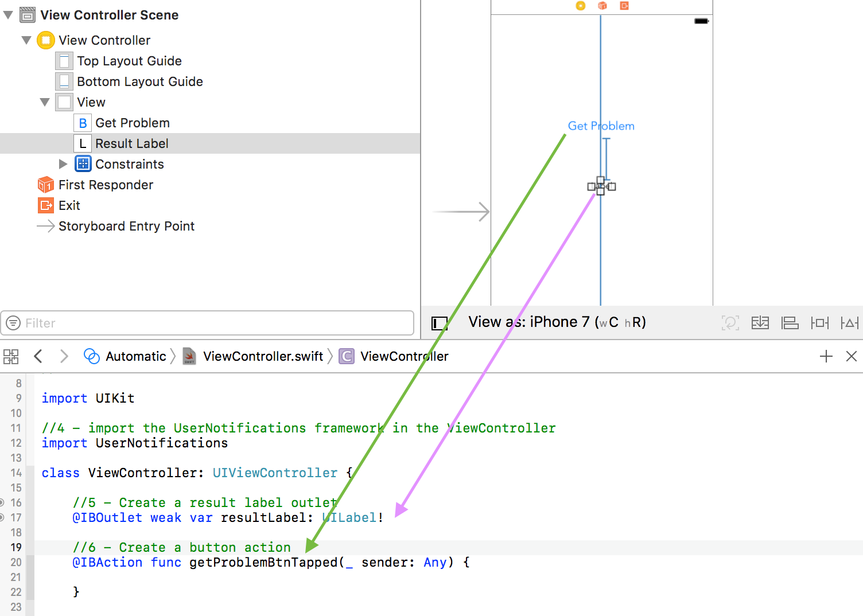Image resolution: width=863 pixels, height=616 pixels.
Task: Open the Embed In Stack tool
Action: (760, 322)
